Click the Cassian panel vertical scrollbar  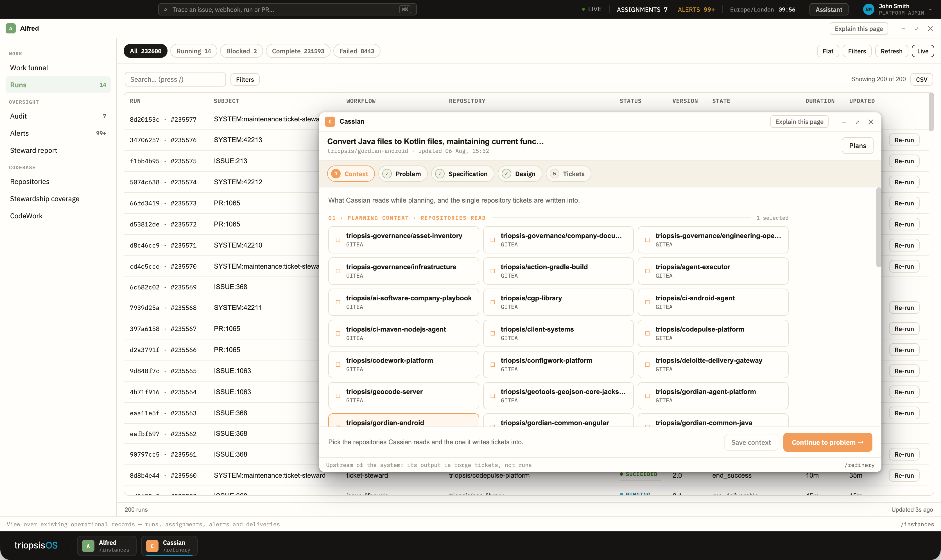[878, 227]
